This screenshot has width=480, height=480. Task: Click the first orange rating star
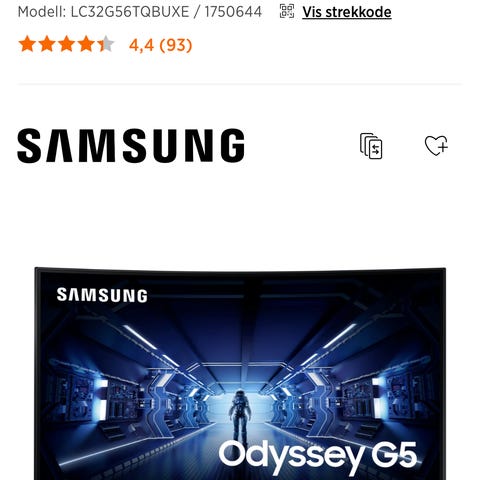pyautogui.click(x=27, y=44)
